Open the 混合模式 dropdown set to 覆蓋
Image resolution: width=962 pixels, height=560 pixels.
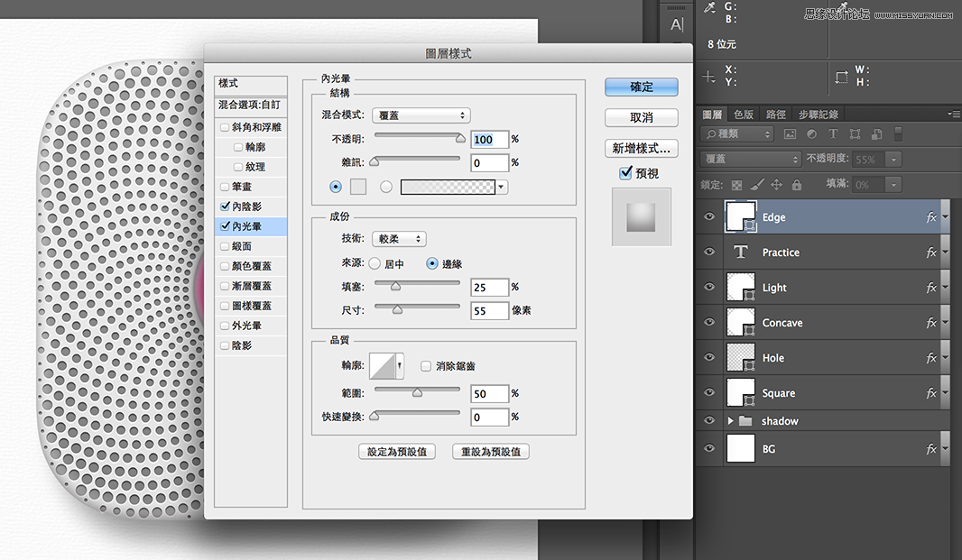click(x=421, y=115)
